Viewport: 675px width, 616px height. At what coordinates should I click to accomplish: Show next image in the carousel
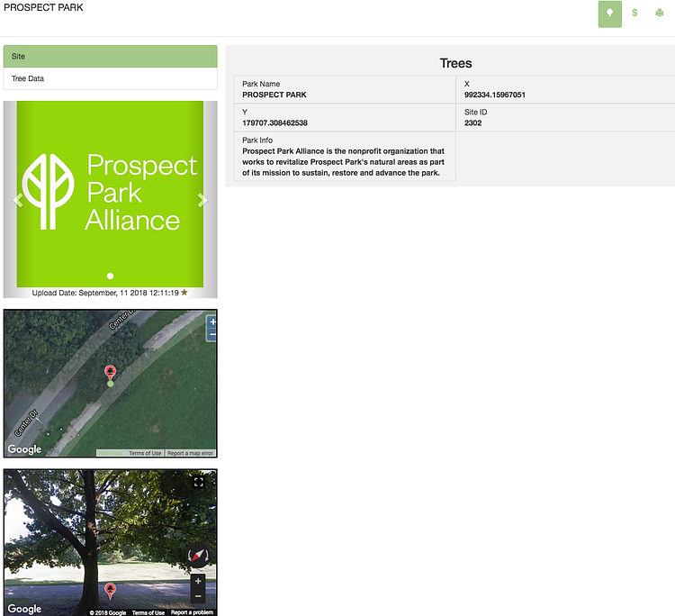pyautogui.click(x=202, y=200)
